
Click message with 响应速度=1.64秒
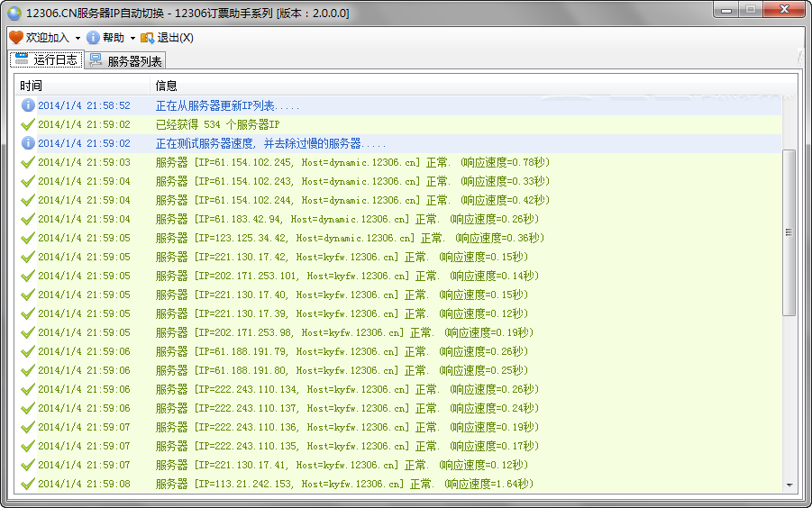(x=344, y=484)
